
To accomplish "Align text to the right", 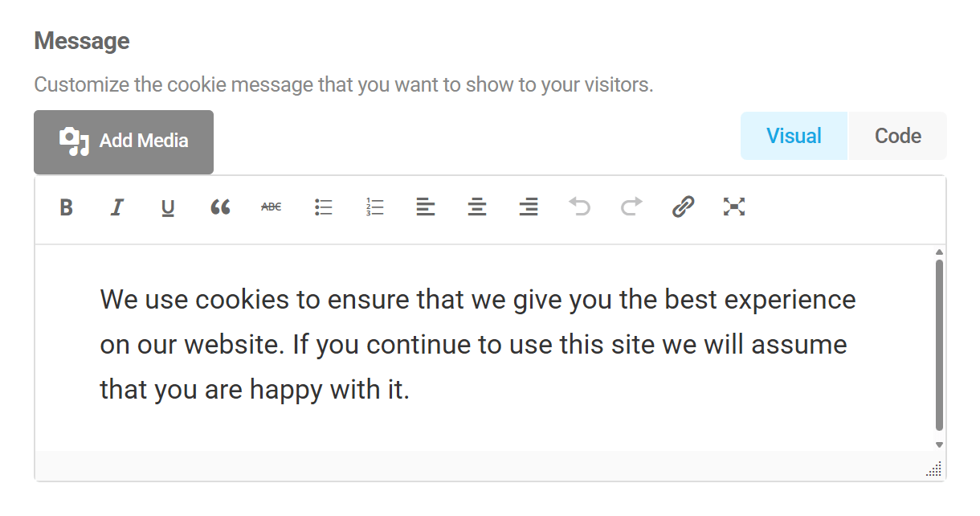I will 529,207.
